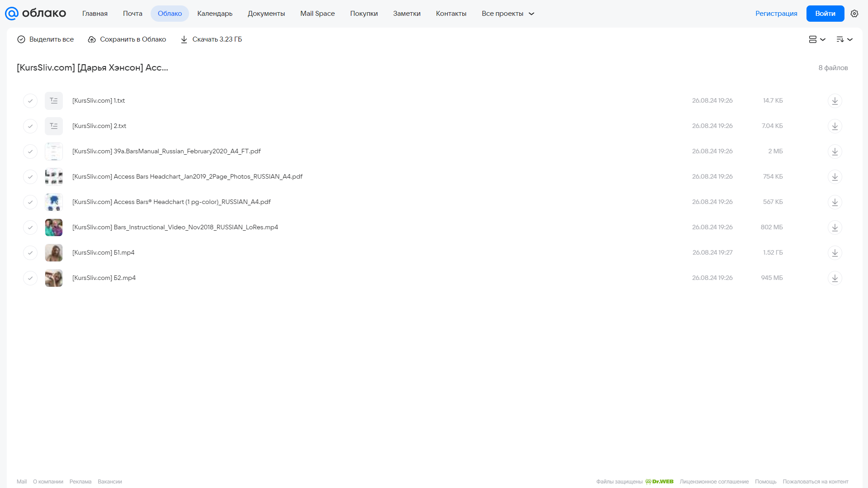Tick the checkbox for Access Bars Headchart_Jan2019 PDF
The image size is (868, 488).
pos(30,177)
